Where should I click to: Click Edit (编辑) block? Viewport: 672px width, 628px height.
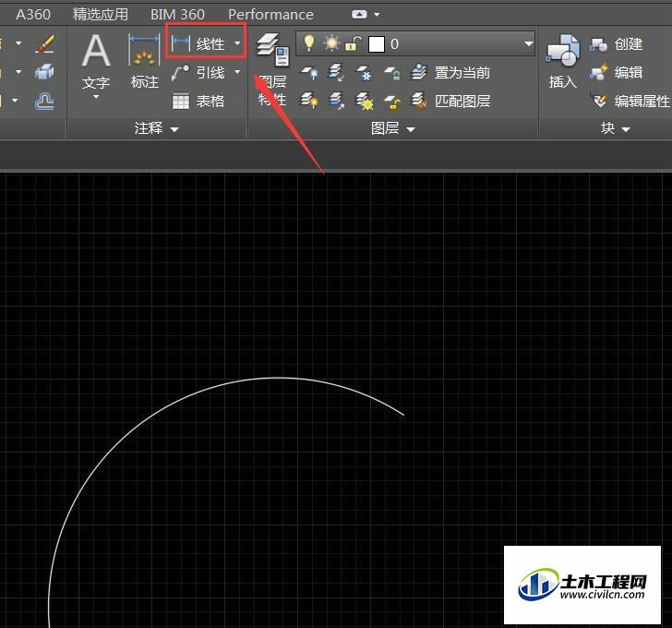click(x=616, y=72)
